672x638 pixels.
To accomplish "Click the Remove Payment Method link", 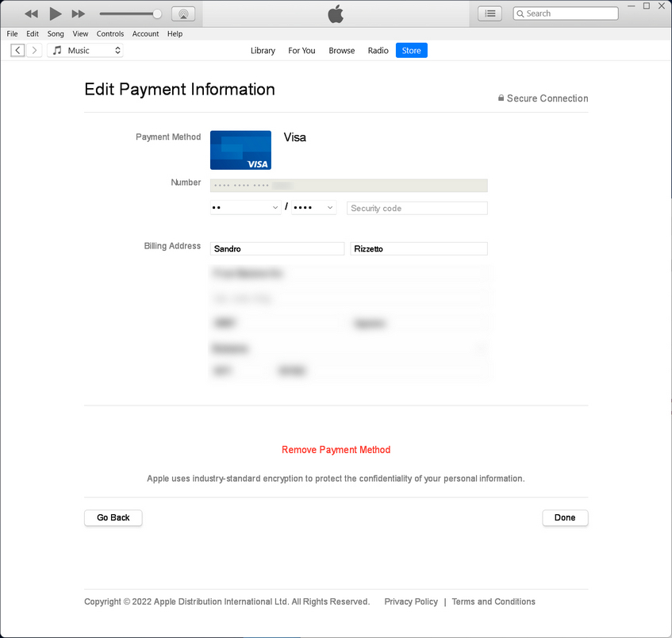I will [x=336, y=450].
